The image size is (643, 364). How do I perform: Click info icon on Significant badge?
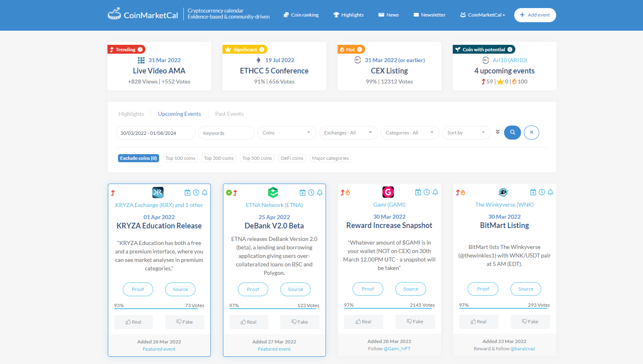coord(262,49)
